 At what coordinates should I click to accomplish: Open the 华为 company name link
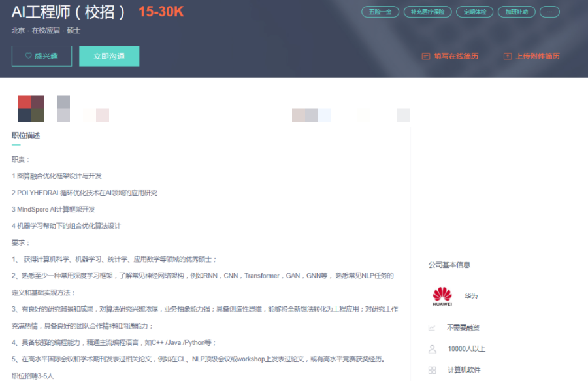coord(471,296)
